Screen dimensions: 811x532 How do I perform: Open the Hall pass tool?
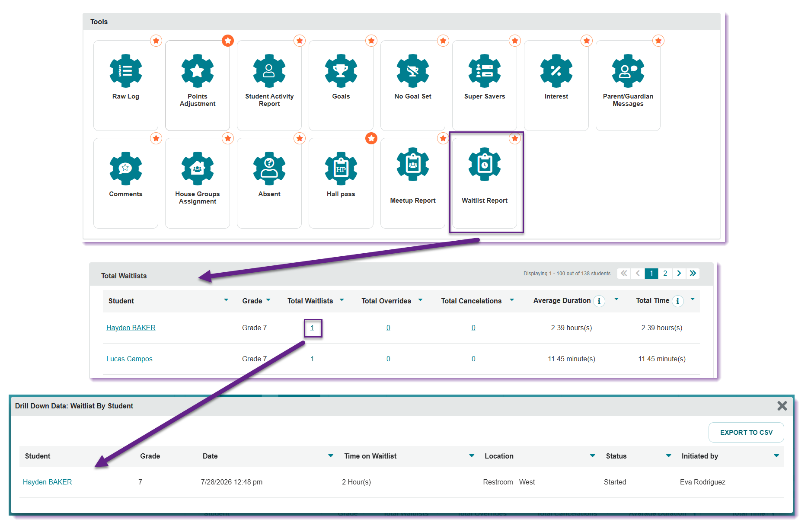point(341,183)
